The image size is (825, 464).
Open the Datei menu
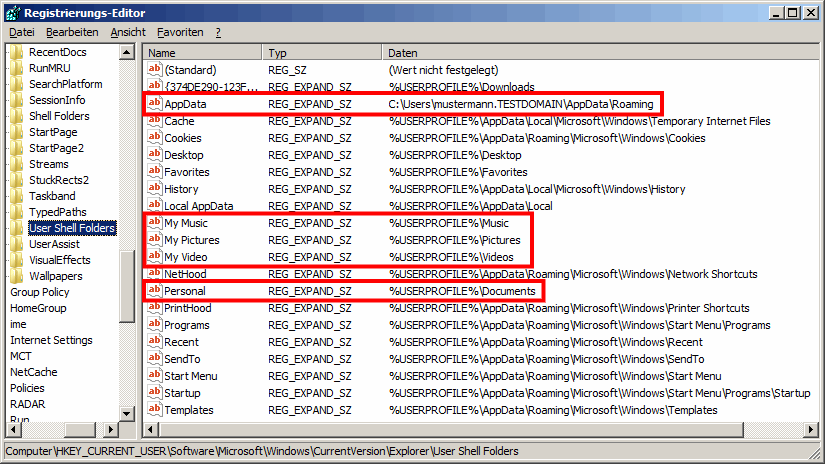coord(21,32)
